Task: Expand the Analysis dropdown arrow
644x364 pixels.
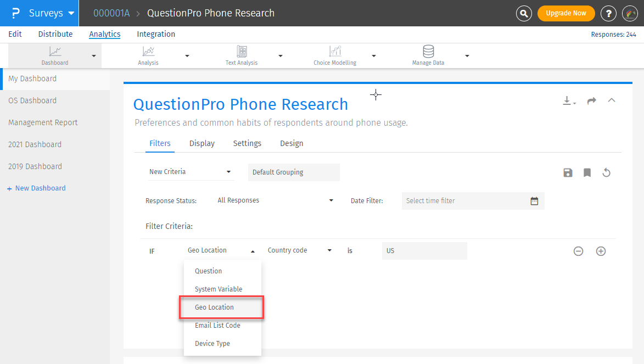Action: point(187,56)
